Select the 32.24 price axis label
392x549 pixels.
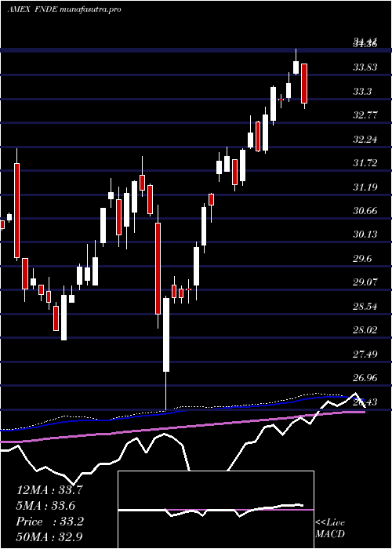pos(365,140)
